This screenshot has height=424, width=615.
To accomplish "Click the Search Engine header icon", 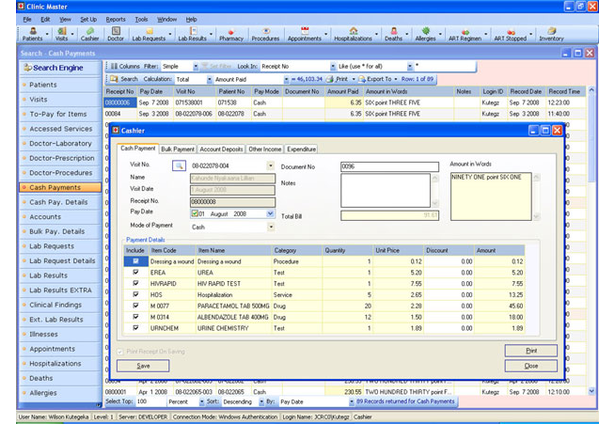I will click(28, 67).
